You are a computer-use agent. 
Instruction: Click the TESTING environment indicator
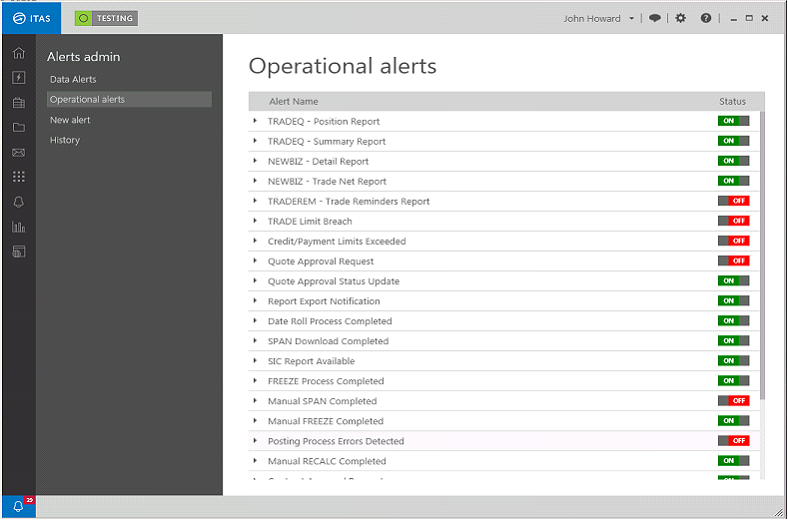coord(107,19)
